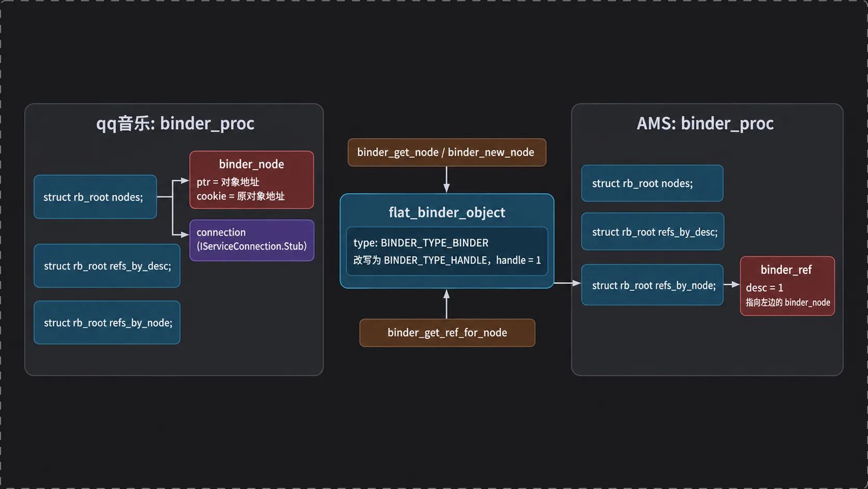Viewport: 868px width, 489px height.
Task: Select the purple connection (IServiceConnection.Stub) box
Action: tap(252, 240)
